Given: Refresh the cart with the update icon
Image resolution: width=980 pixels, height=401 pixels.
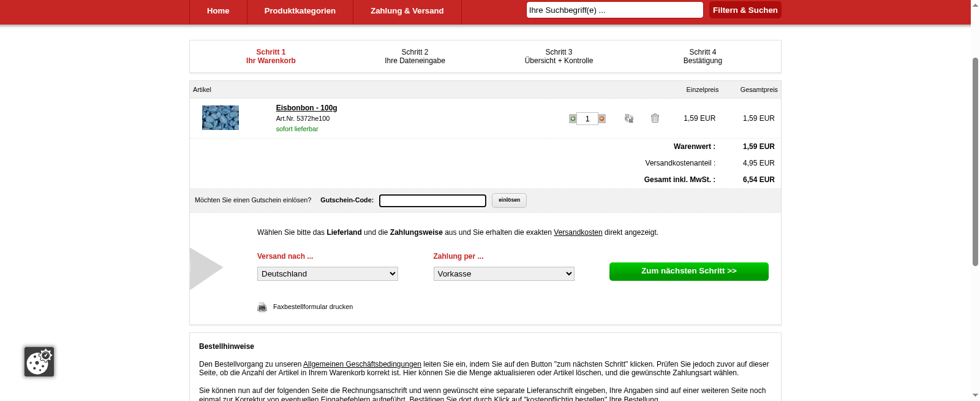Looking at the screenshot, I should click(629, 118).
